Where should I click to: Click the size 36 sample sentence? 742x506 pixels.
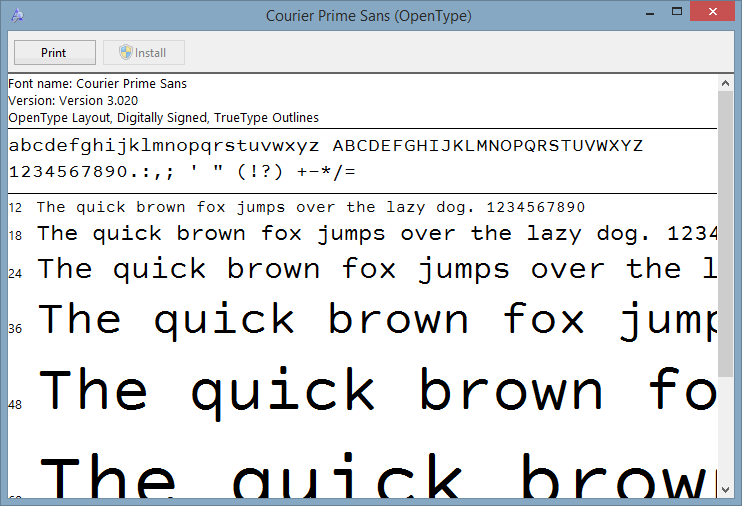[x=377, y=321]
